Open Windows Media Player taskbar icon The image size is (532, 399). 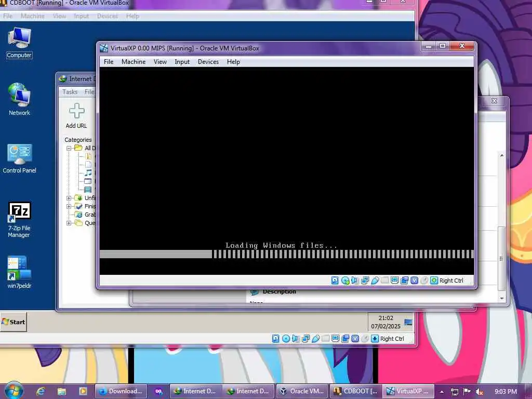[x=83, y=391]
